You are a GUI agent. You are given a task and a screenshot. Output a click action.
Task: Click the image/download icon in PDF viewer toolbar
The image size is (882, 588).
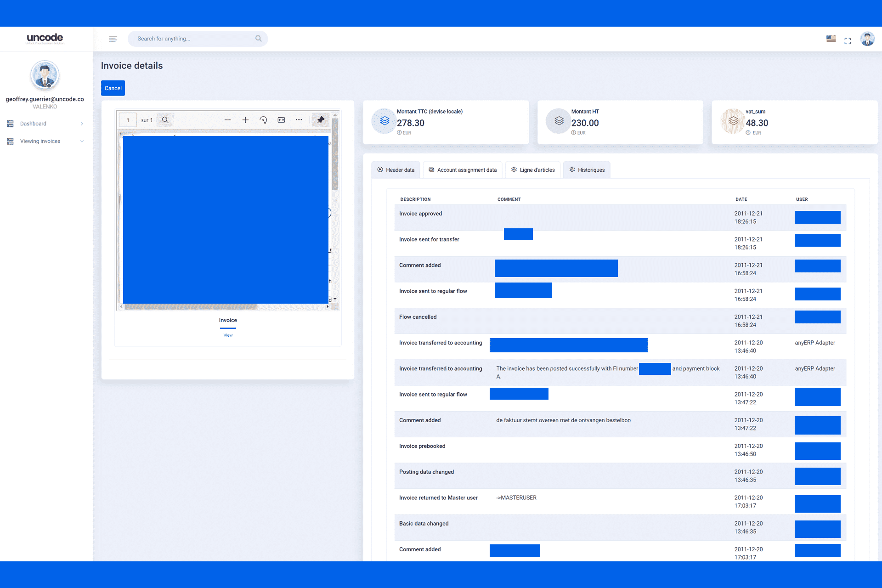[281, 120]
